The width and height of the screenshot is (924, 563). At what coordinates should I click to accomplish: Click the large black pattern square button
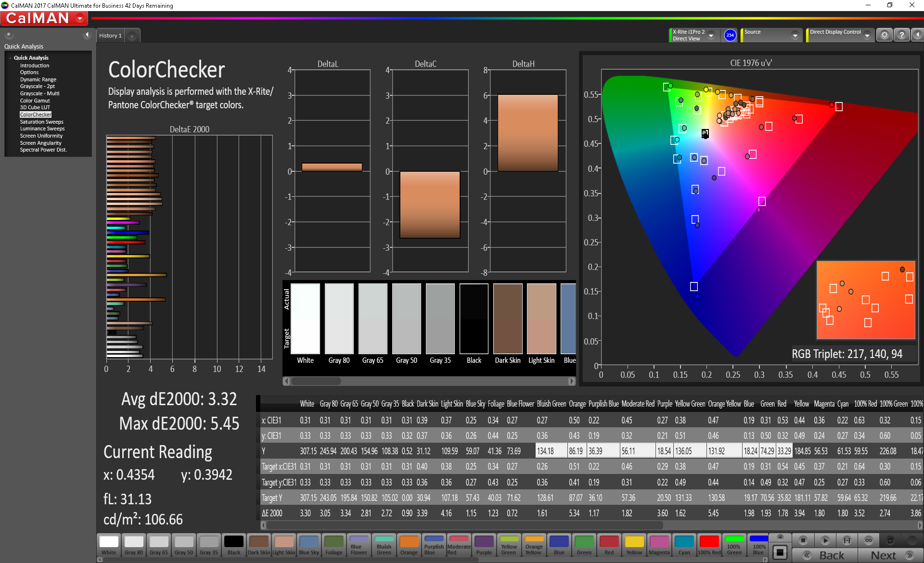point(780,552)
